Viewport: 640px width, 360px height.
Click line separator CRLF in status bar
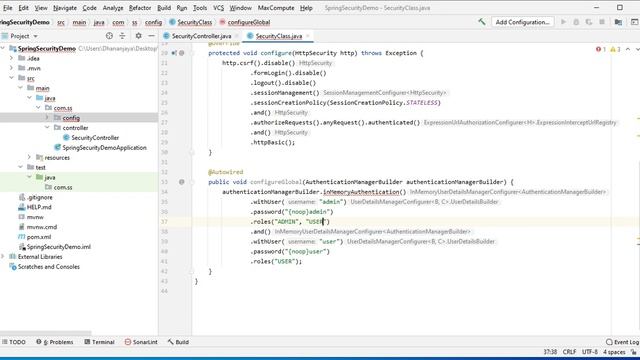[x=569, y=352]
